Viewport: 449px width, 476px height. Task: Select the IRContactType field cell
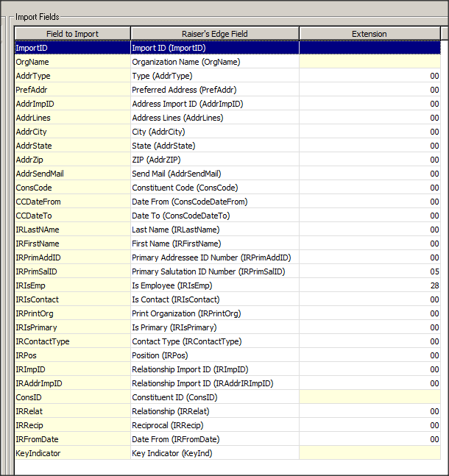[73, 341]
